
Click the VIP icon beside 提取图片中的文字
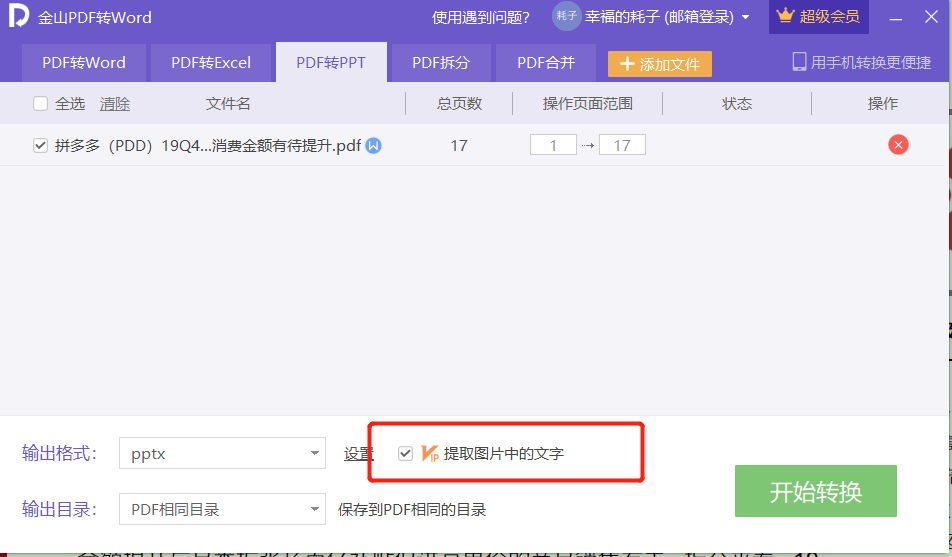point(430,453)
